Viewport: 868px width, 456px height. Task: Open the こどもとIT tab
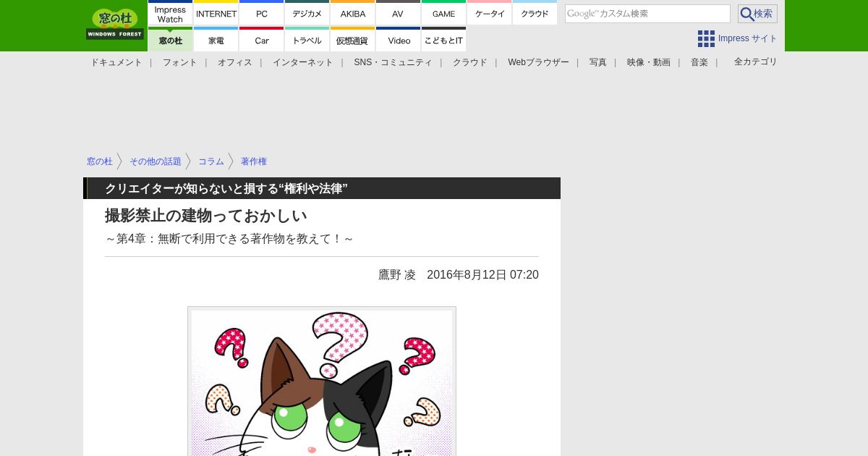[443, 39]
